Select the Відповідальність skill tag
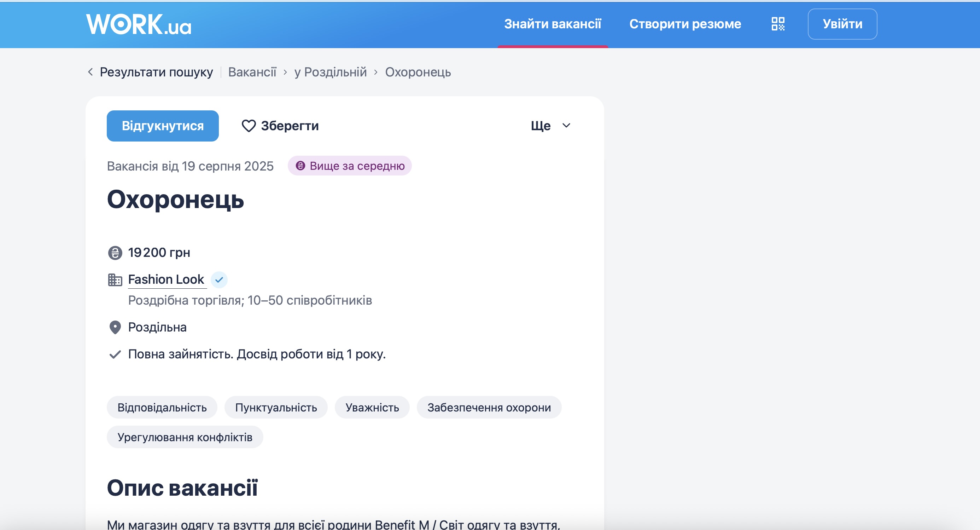The image size is (980, 530). pyautogui.click(x=162, y=407)
